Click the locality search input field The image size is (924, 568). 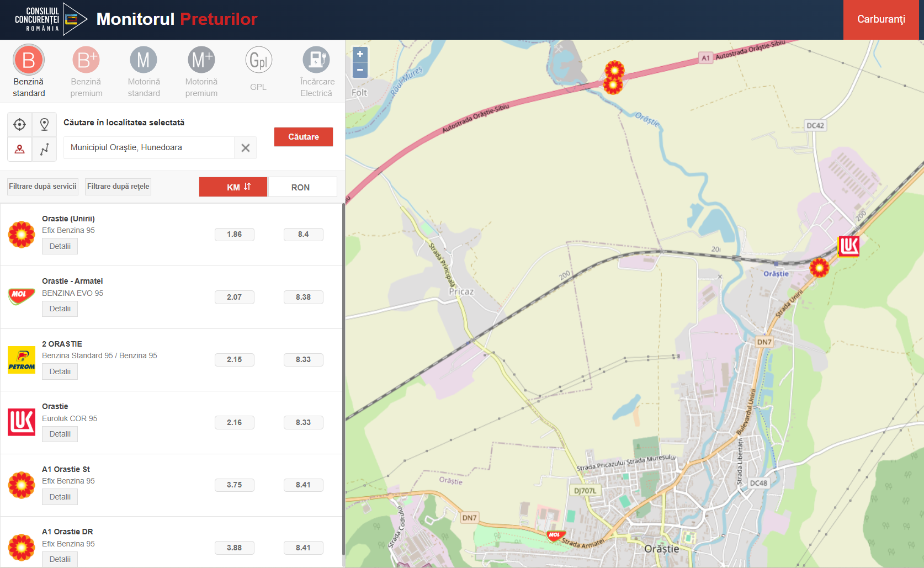pyautogui.click(x=149, y=147)
